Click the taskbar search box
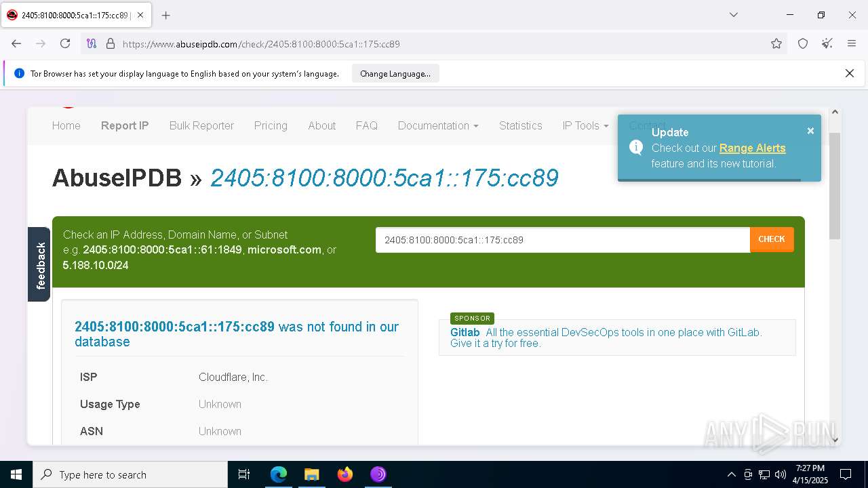Viewport: 868px width, 488px height. [130, 474]
